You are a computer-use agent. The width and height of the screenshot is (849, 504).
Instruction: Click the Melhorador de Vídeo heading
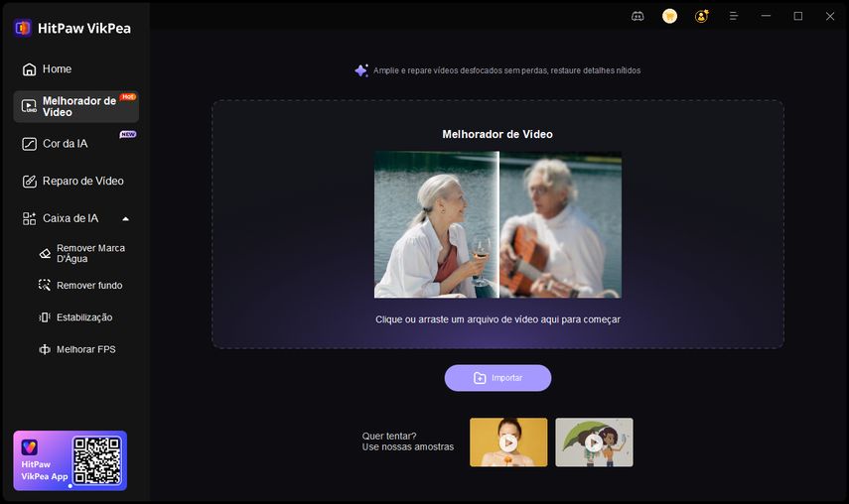(497, 134)
